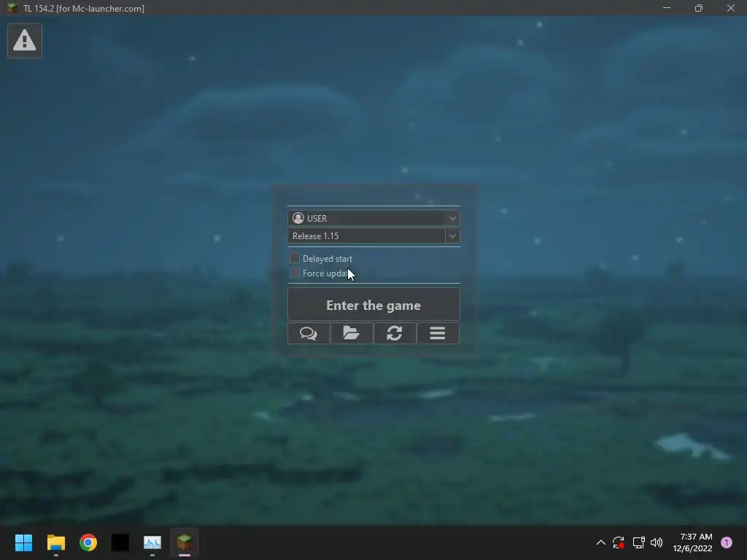Click the Enter the game button
Viewport: 747px width, 560px height.
coord(373,305)
